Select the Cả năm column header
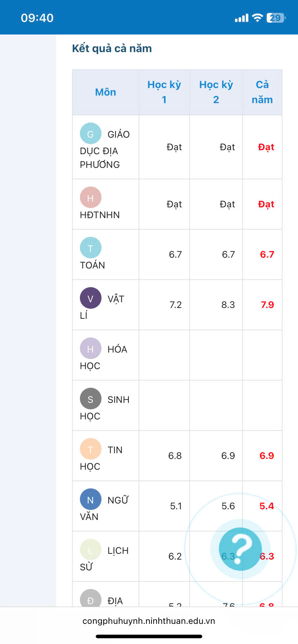The image size is (298, 644). 262,92
